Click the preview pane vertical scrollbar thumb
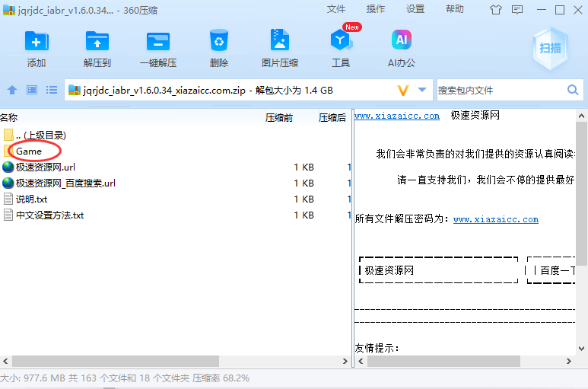The width and height of the screenshot is (588, 389). click(x=581, y=193)
